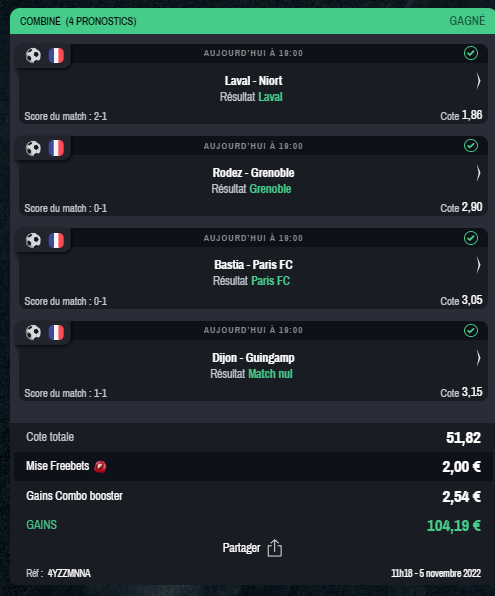Image resolution: width=495 pixels, height=596 pixels.
Task: Click the green checkmark on the Laval - Niort bet
Action: (471, 53)
